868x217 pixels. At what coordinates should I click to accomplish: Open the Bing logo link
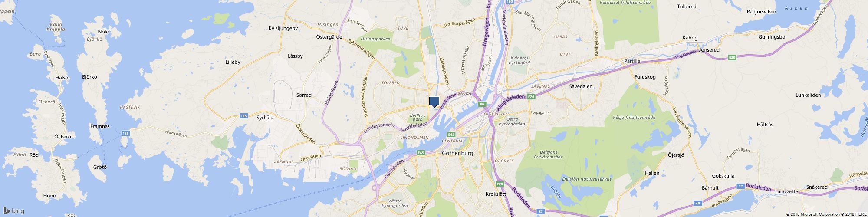point(14,211)
